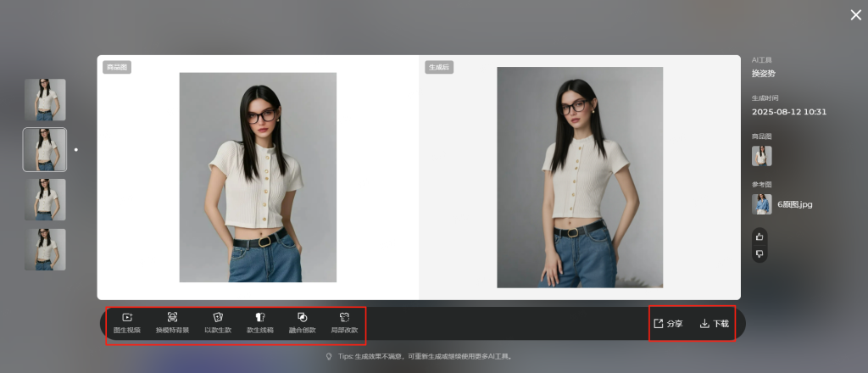The height and width of the screenshot is (373, 868).
Task: Open the small 商品图 thumbnail in right panel
Action: point(762,156)
